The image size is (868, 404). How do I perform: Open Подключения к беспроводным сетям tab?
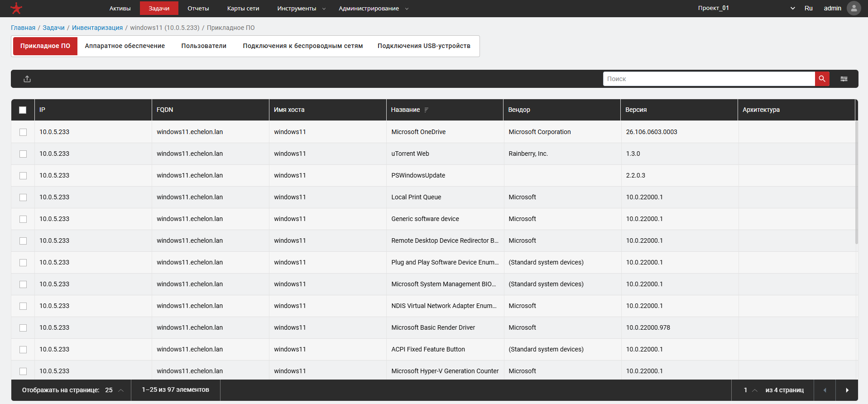tap(303, 46)
